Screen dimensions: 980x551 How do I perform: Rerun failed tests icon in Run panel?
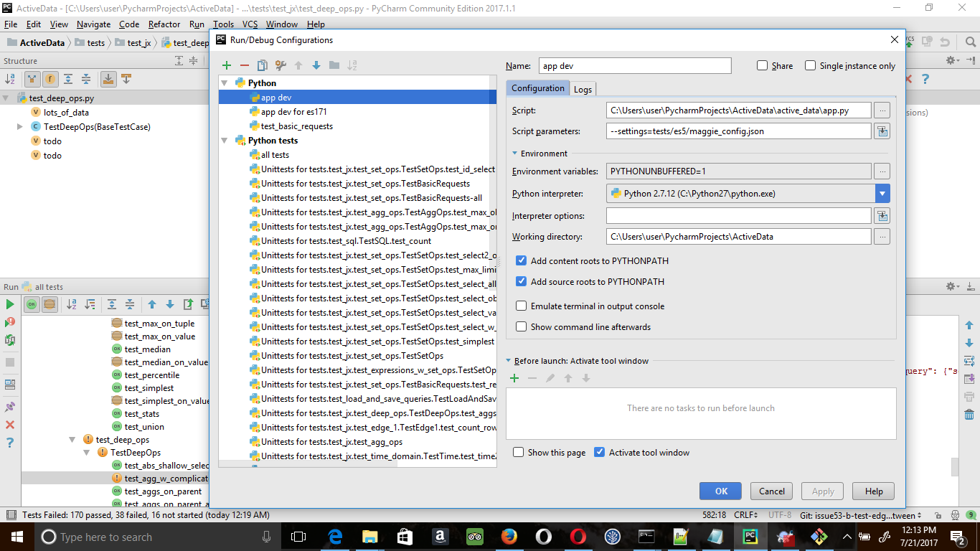click(x=10, y=323)
